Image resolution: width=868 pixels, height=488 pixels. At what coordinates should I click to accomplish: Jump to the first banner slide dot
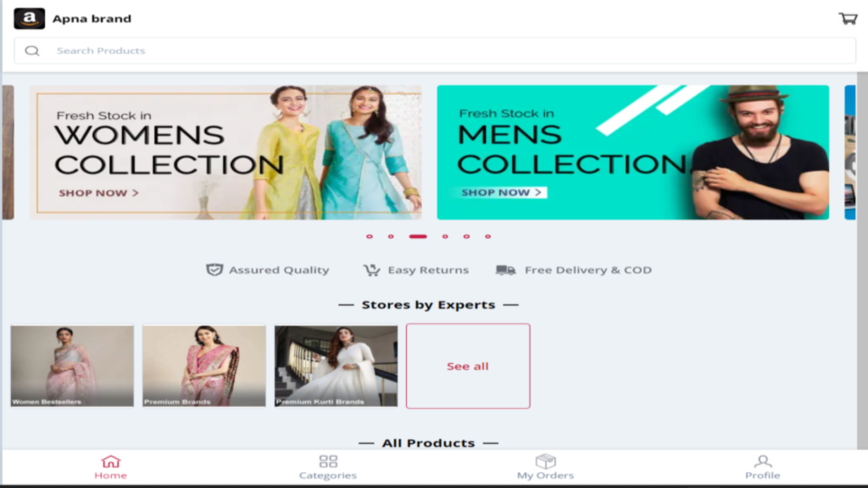pos(369,236)
